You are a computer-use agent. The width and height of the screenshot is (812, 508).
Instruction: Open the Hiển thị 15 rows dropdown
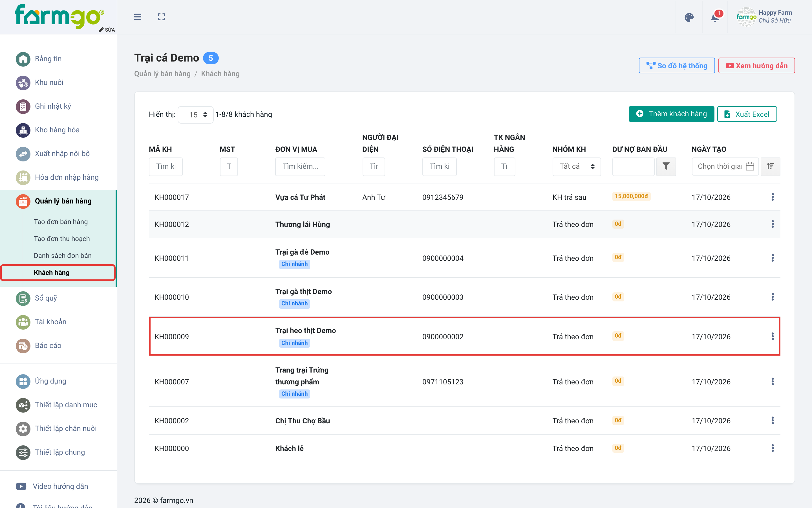196,115
